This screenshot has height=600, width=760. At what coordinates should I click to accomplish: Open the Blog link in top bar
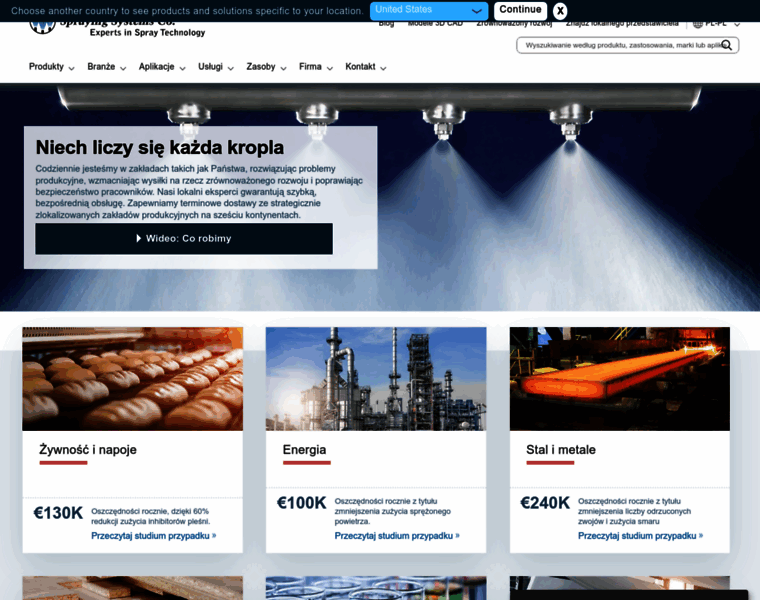[x=386, y=23]
